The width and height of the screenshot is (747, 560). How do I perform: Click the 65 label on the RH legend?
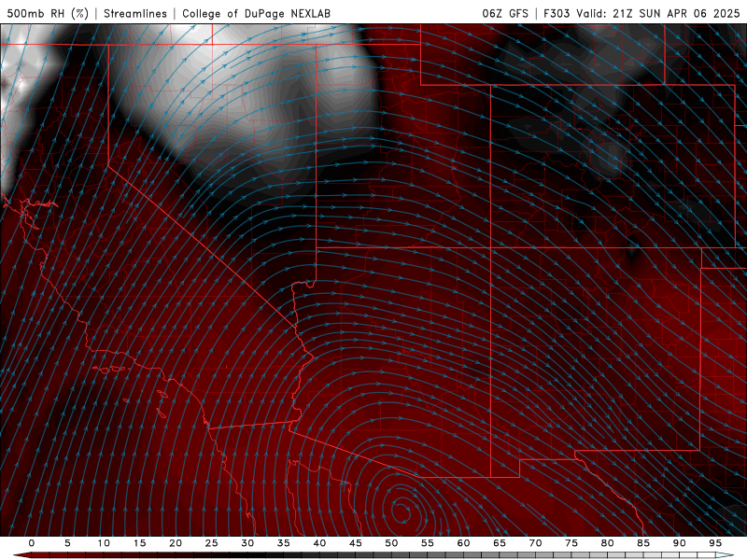click(500, 543)
